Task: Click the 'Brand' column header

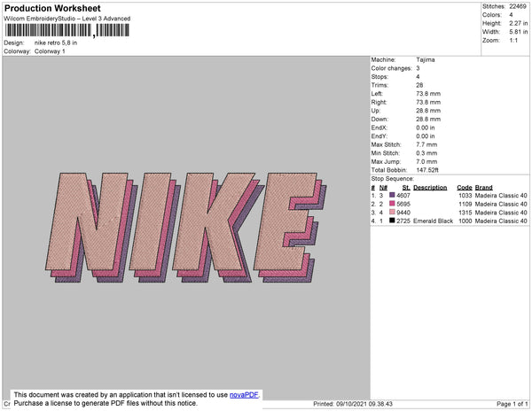Action: (x=483, y=188)
